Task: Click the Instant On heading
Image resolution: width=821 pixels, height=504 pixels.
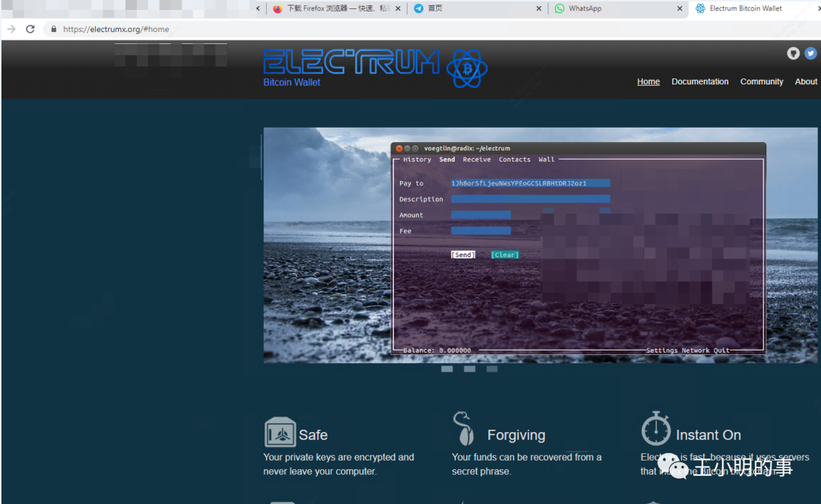Action: (x=708, y=435)
